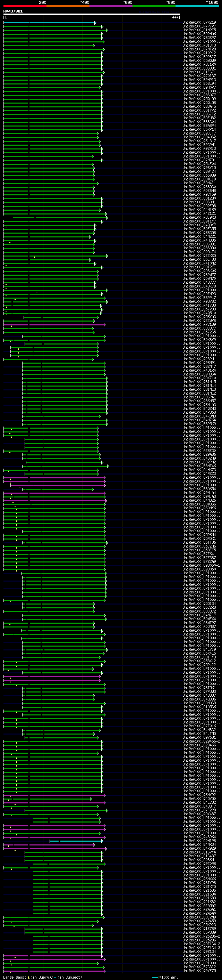Select hit label UniRef100_A4HD35

(199, 240)
